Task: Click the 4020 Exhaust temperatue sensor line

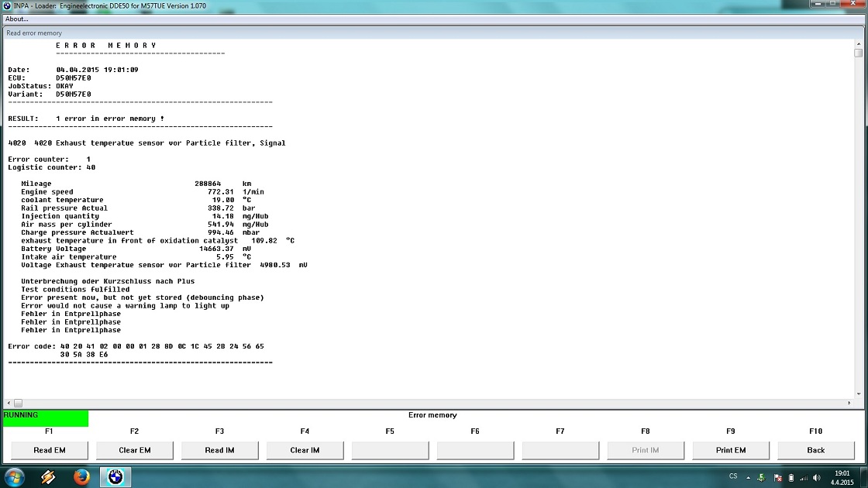Action: 146,143
